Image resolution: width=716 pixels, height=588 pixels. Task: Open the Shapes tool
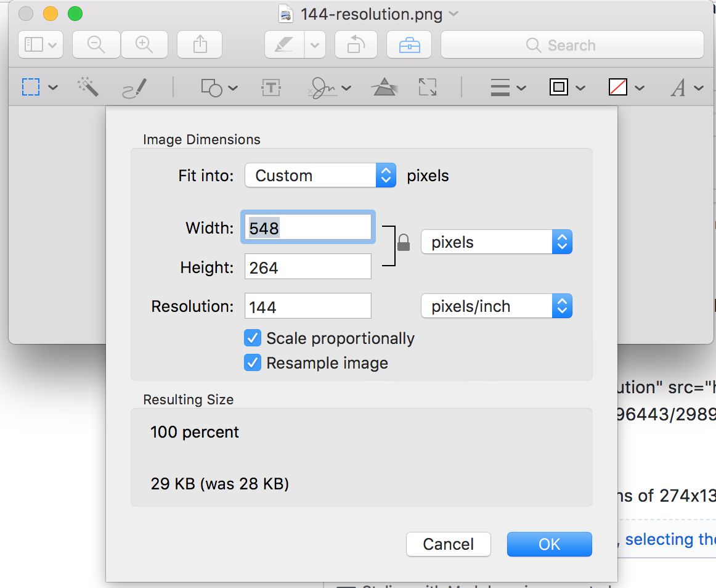coord(211,88)
